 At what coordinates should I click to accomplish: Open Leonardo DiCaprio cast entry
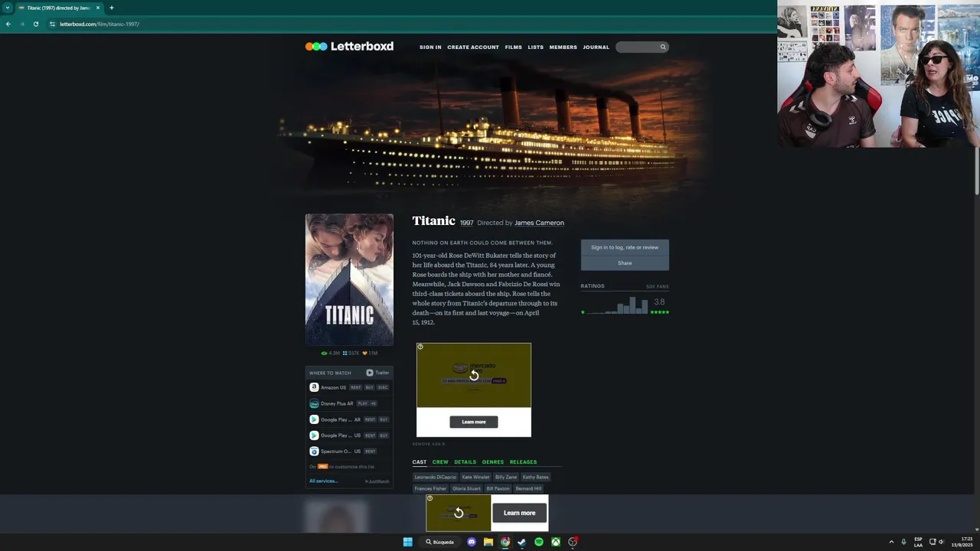point(435,477)
